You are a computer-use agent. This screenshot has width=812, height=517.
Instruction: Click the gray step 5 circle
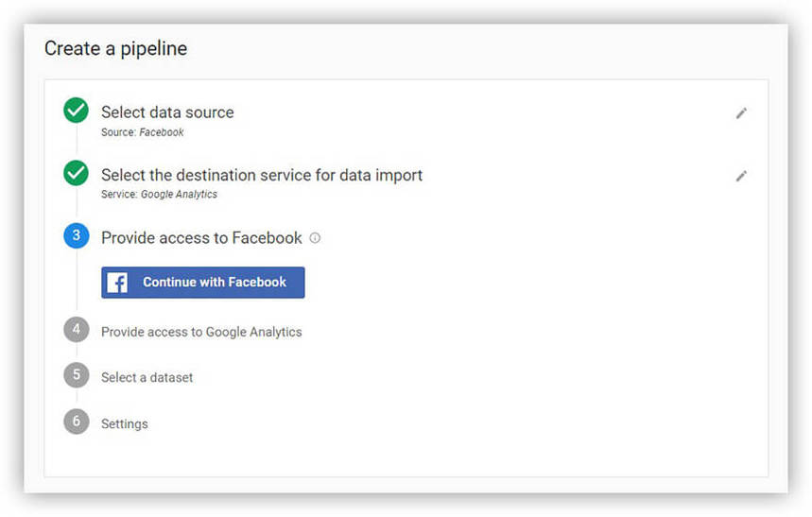point(77,375)
